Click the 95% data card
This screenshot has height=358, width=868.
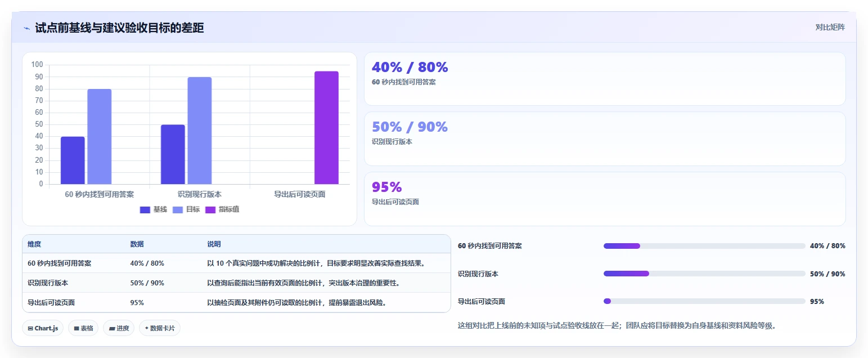[x=605, y=199]
